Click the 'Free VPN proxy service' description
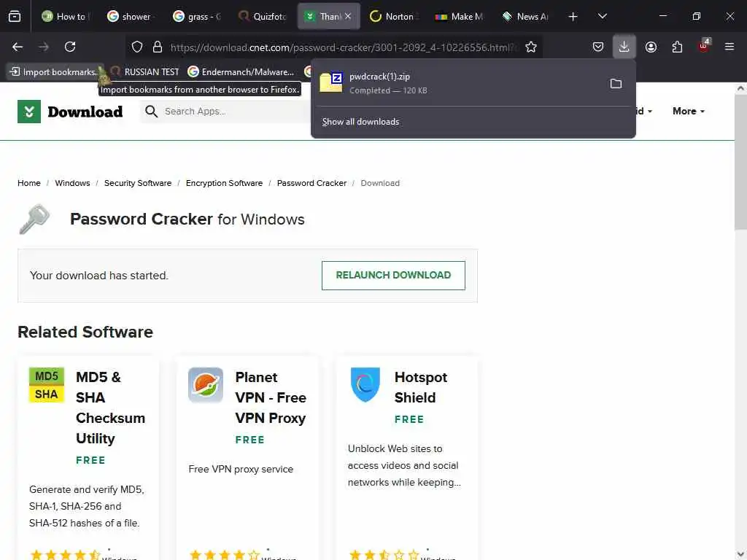The image size is (747, 560). pos(241,470)
